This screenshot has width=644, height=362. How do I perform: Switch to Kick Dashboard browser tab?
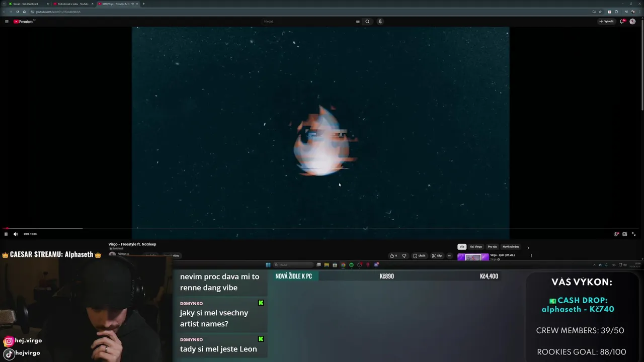pyautogui.click(x=28, y=4)
